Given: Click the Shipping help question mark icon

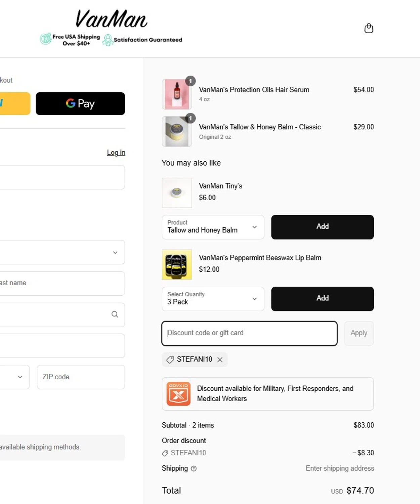Looking at the screenshot, I should 194,468.
